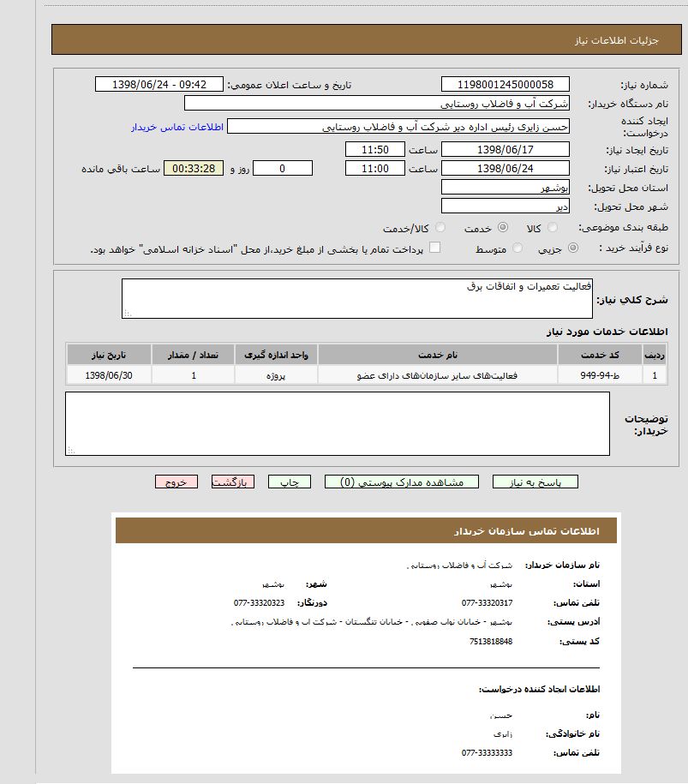Click the 'پاسخ به نیاز' button
688x784 pixels.
point(535,482)
